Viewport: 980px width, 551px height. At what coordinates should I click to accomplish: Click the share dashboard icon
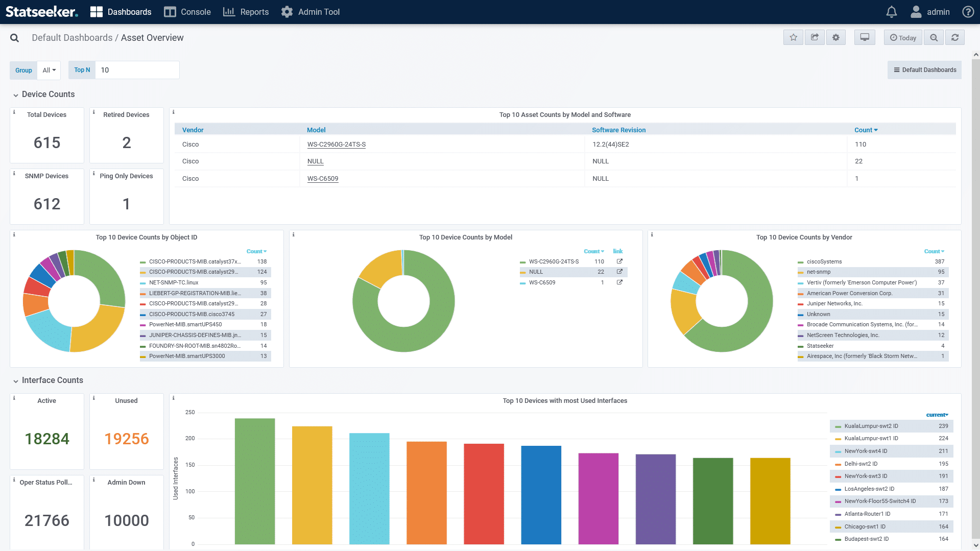point(815,37)
